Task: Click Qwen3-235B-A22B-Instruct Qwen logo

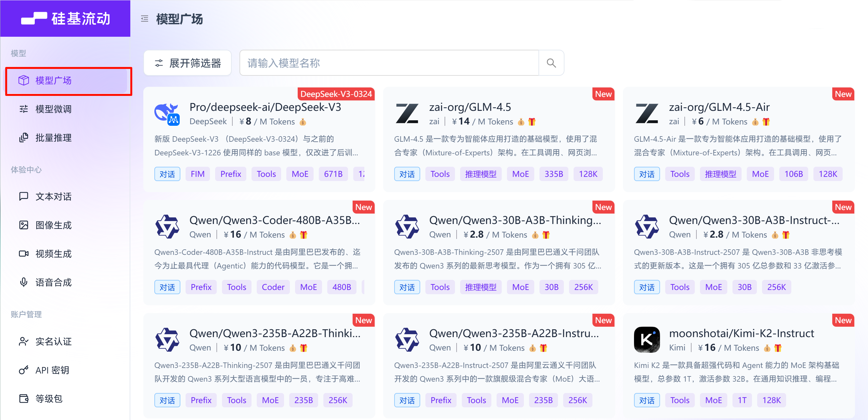Action: tap(407, 340)
